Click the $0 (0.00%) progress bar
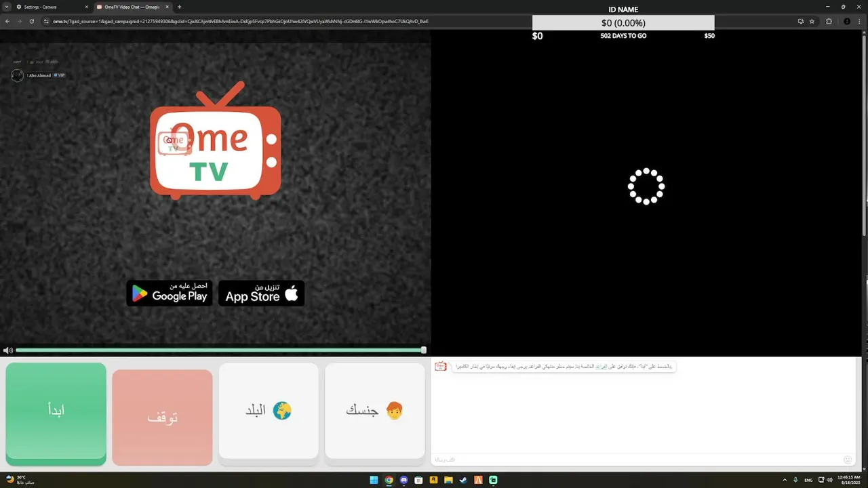The height and width of the screenshot is (488, 868). [623, 23]
